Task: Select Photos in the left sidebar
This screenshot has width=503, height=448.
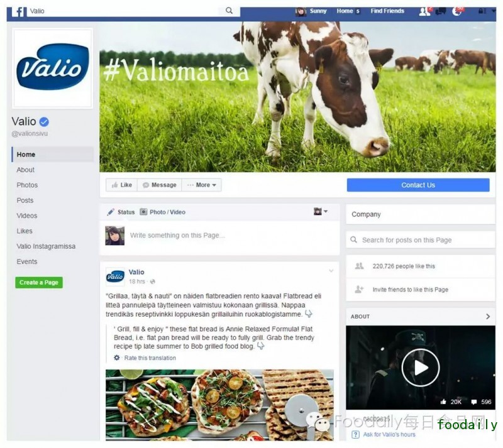Action: 27,185
